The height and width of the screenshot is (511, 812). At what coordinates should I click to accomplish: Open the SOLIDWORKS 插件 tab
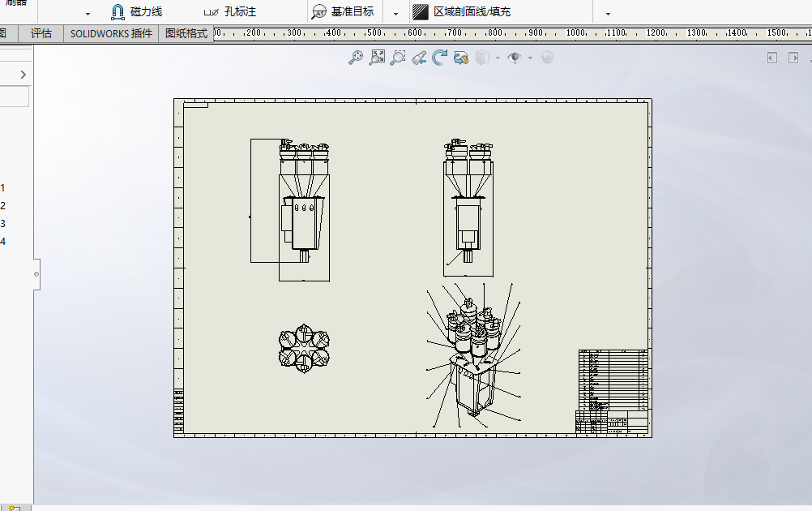[111, 34]
